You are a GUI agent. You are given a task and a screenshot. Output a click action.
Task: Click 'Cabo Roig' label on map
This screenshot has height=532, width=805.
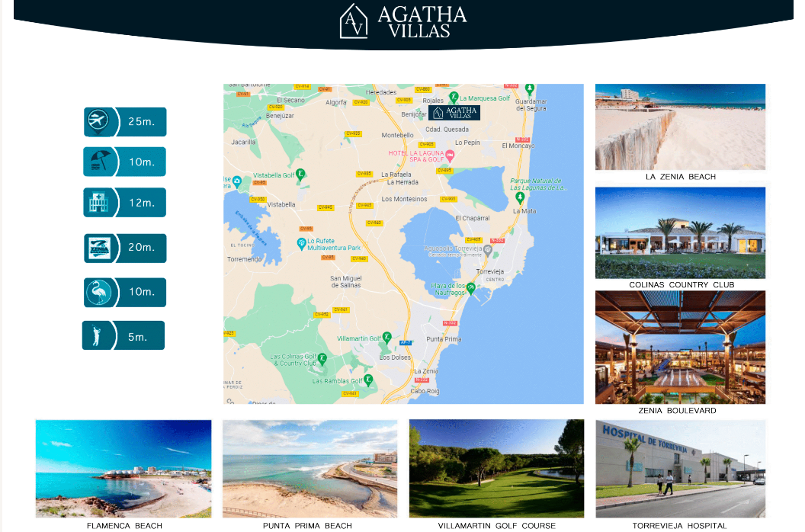point(425,391)
